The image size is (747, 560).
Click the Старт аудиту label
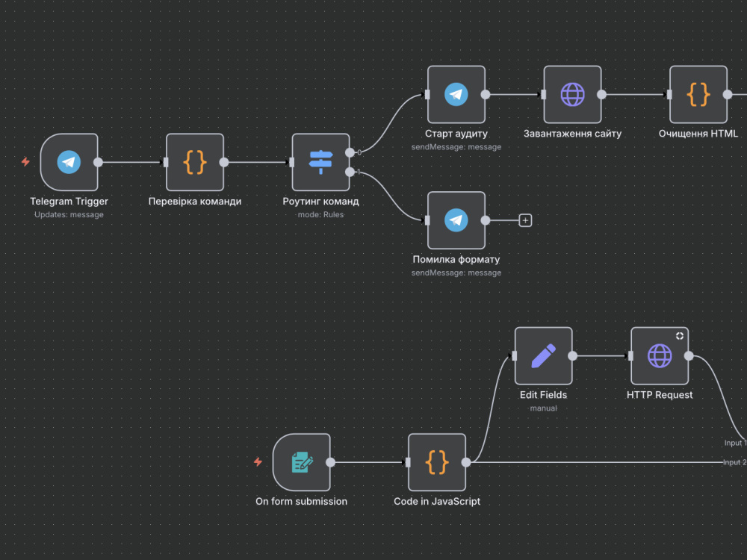coord(456,134)
